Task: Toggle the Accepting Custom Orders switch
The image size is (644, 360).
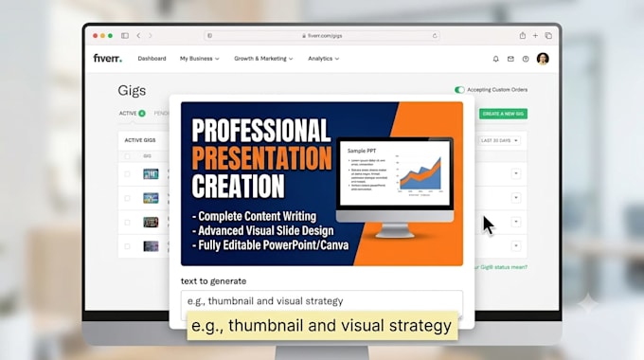Action: [x=459, y=90]
